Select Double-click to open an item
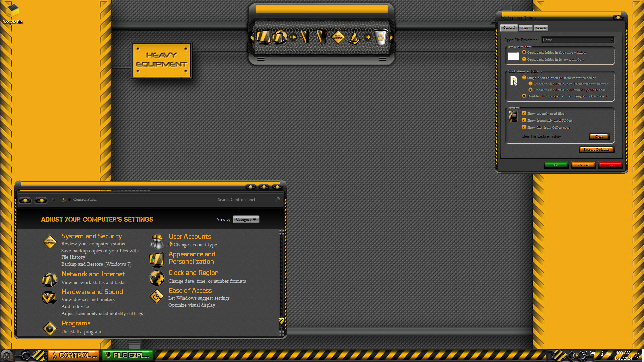The image size is (644, 362). (x=524, y=96)
